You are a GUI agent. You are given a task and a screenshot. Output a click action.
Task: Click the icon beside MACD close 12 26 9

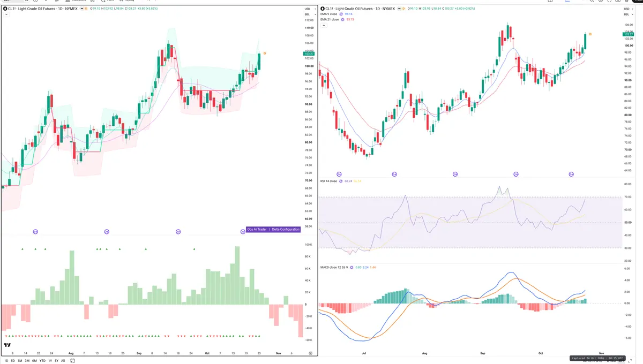352,267
